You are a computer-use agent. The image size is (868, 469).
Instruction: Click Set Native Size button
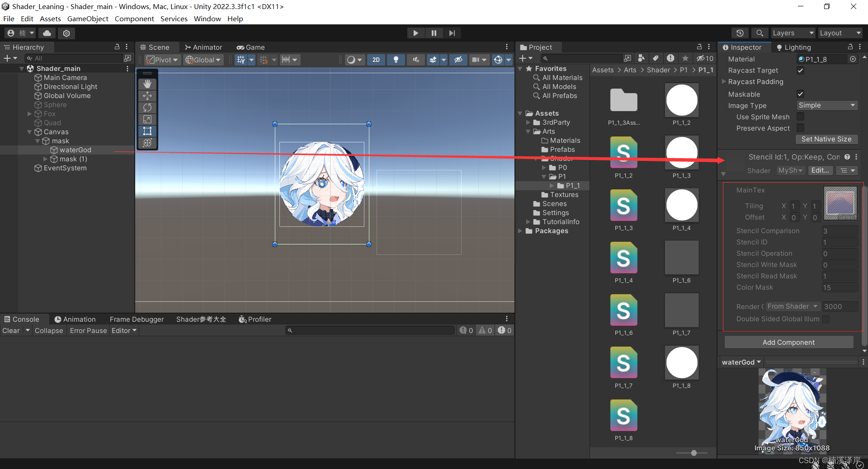point(826,139)
